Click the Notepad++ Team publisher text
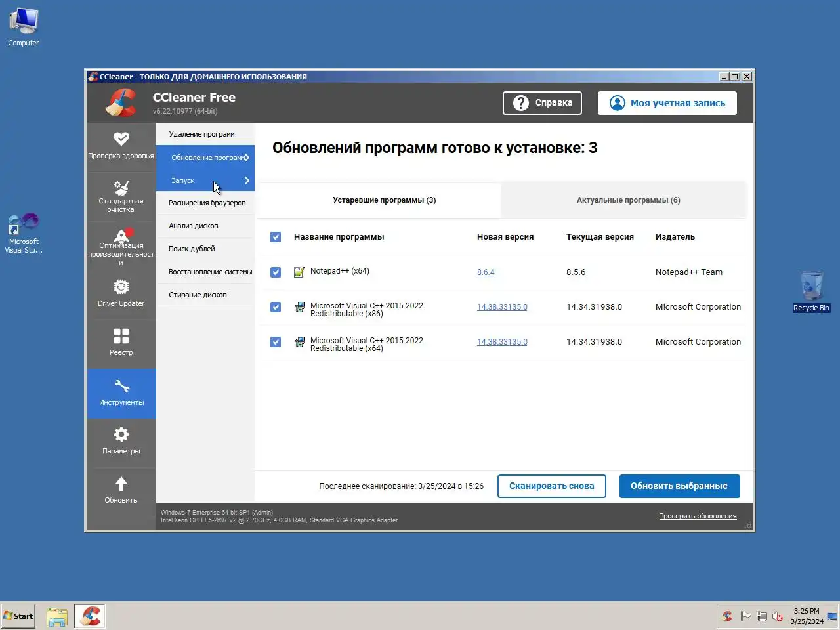The height and width of the screenshot is (630, 840). (689, 272)
